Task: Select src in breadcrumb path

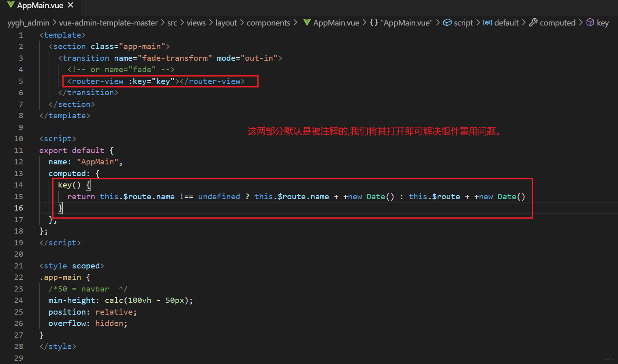Action: point(172,23)
